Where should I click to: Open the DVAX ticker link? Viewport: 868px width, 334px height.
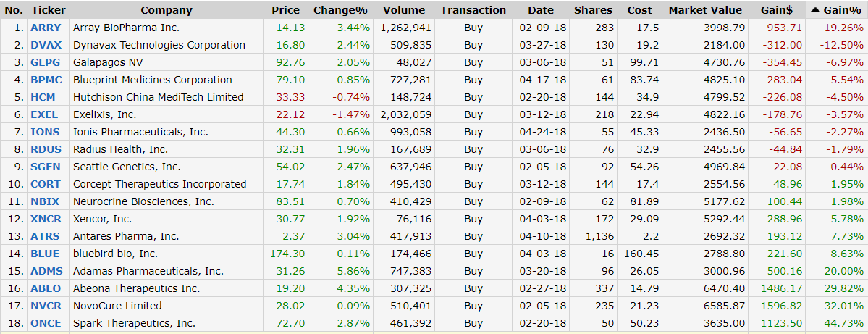click(x=46, y=45)
